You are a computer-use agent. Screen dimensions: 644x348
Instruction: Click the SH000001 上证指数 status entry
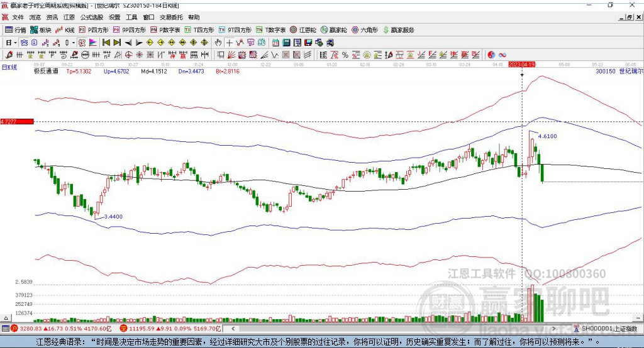[609, 329]
